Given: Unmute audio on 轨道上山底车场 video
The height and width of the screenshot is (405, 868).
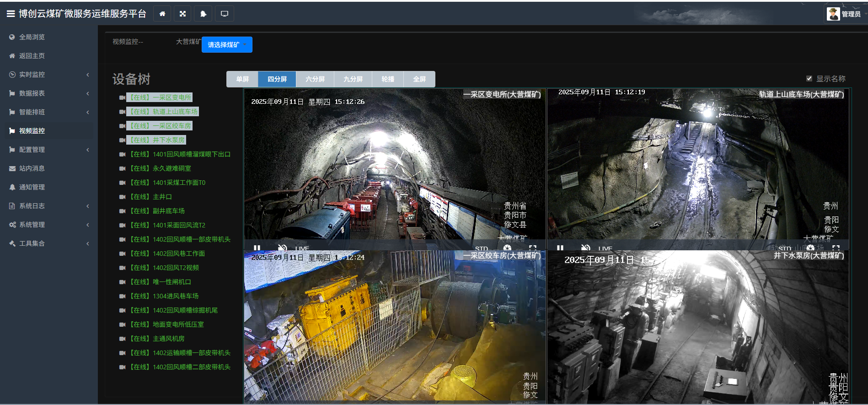Looking at the screenshot, I should (x=585, y=248).
